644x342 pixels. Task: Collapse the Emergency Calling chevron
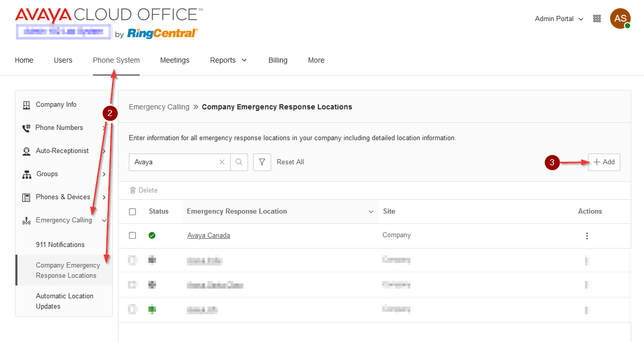pyautogui.click(x=104, y=220)
